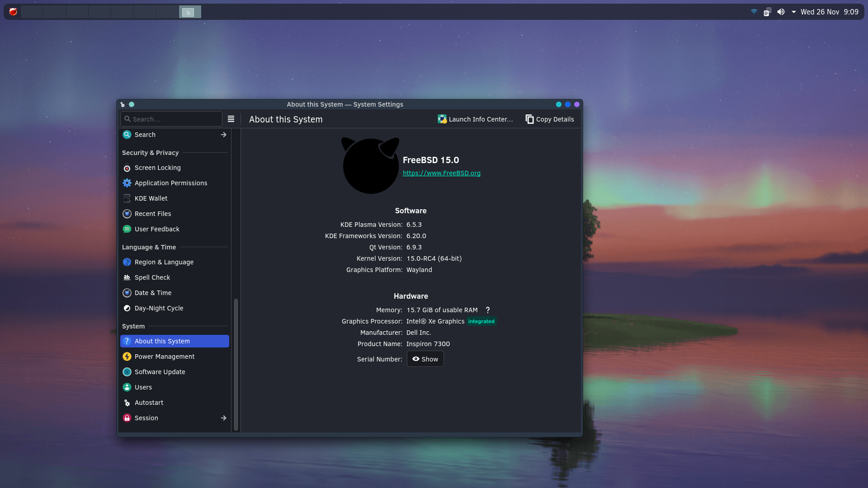This screenshot has height=488, width=868.
Task: Select Users in the System section
Action: [143, 387]
